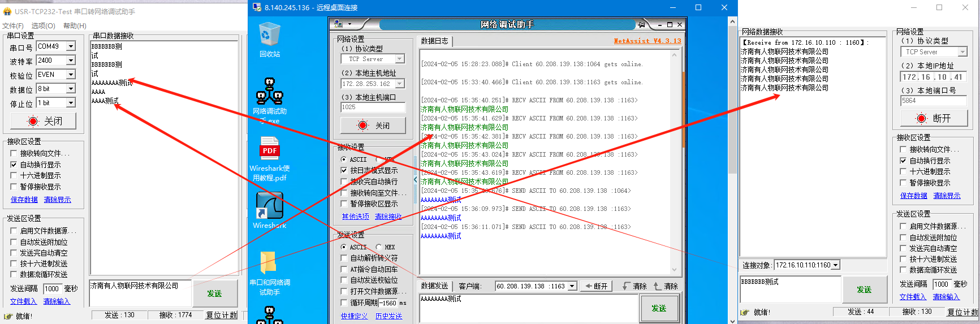Click NetAssist log scrollbar up arrow
This screenshot has width=980, height=324.
point(674,55)
